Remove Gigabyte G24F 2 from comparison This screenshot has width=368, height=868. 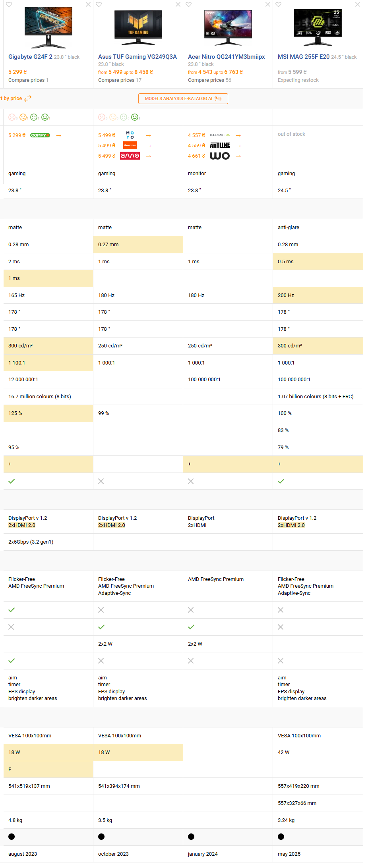click(88, 4)
